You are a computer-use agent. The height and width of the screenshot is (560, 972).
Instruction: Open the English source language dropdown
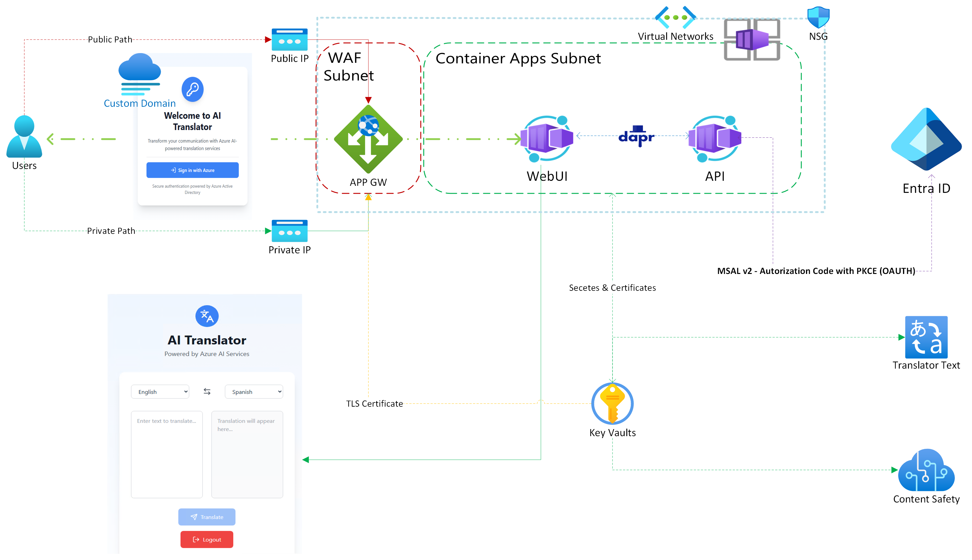(x=160, y=392)
